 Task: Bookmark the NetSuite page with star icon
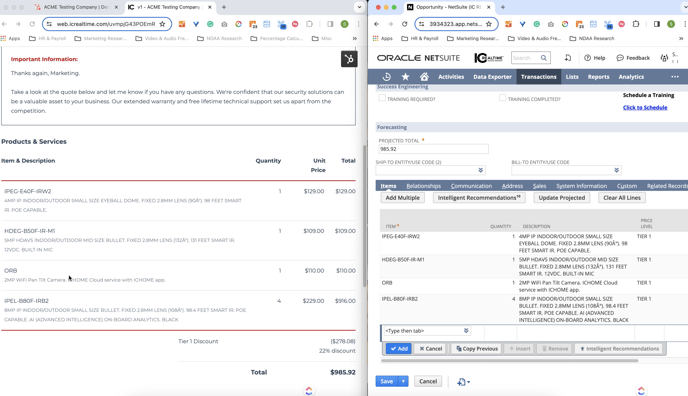(x=489, y=24)
